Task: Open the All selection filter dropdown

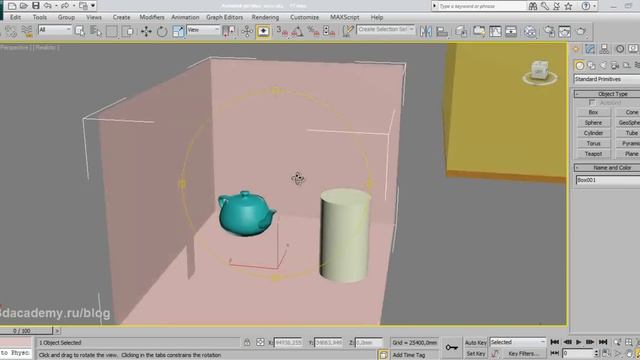Action: [55, 30]
